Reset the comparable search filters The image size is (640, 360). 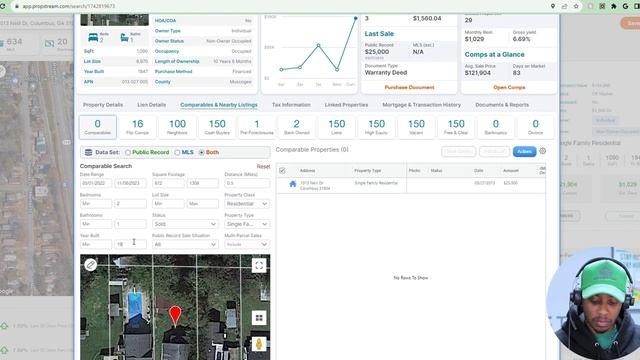(x=263, y=167)
